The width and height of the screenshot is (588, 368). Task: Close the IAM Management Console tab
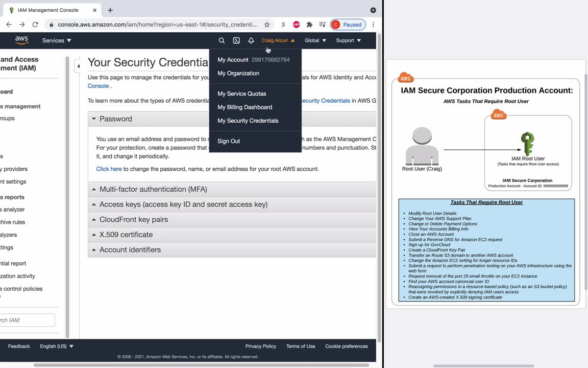(94, 10)
